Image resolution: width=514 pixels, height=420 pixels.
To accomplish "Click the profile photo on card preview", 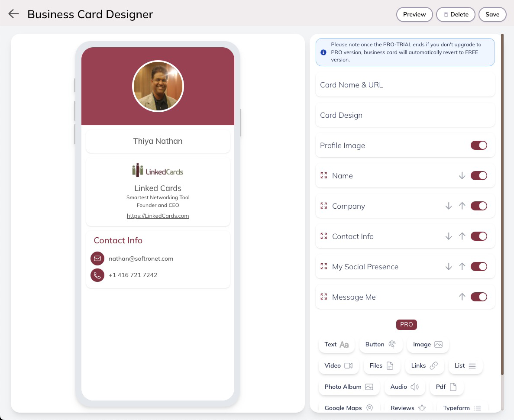I will pos(158,86).
